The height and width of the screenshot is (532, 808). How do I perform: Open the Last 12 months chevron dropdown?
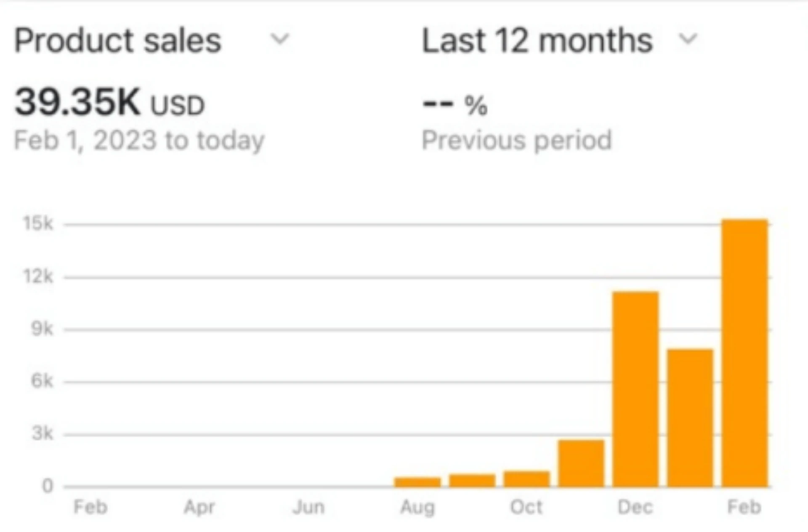[688, 40]
